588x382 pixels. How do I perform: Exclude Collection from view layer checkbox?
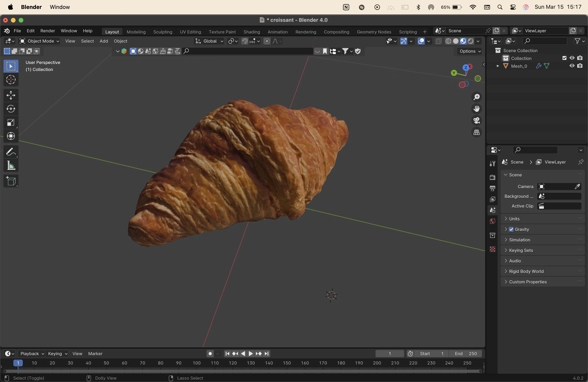pos(564,58)
